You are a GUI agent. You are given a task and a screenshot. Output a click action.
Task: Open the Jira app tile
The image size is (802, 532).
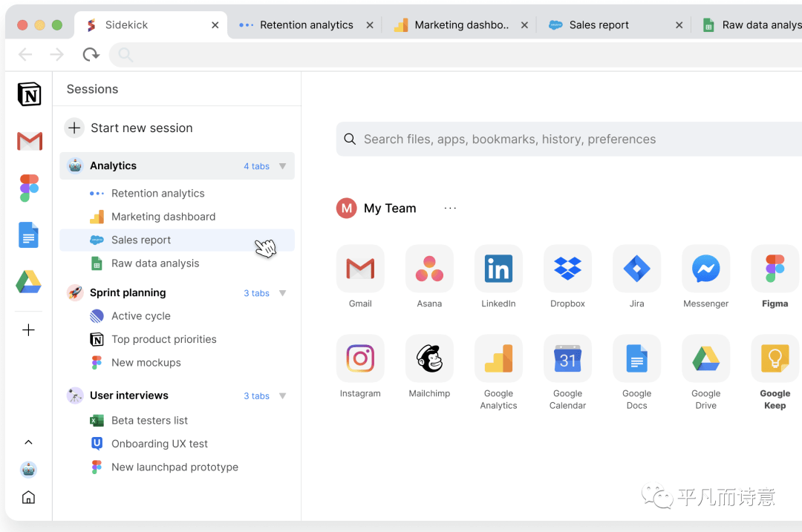click(637, 269)
